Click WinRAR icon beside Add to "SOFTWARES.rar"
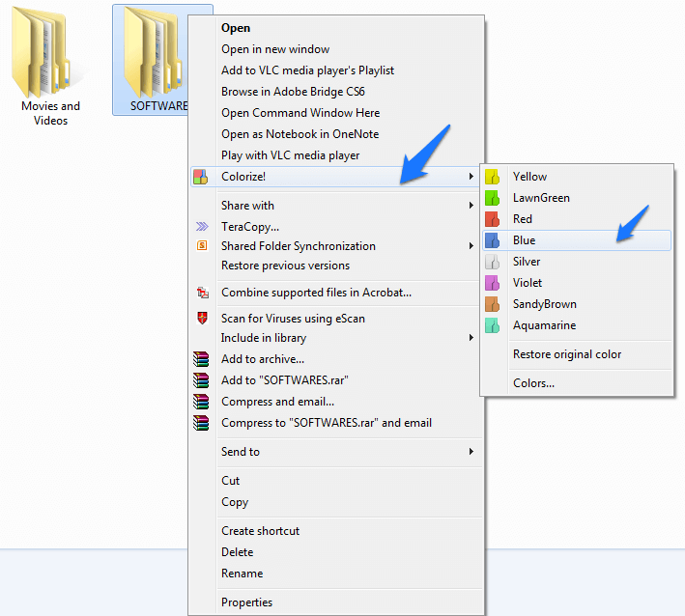This screenshot has height=616, width=685. tap(201, 380)
